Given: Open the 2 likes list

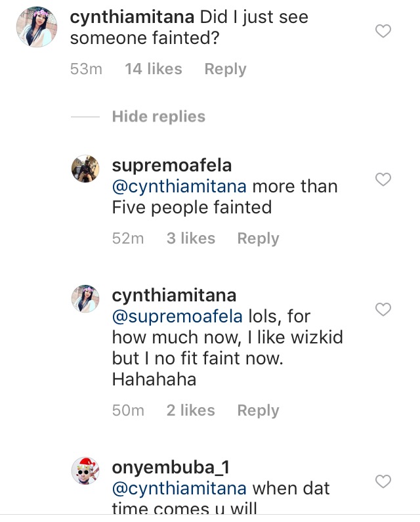Looking at the screenshot, I should [190, 411].
